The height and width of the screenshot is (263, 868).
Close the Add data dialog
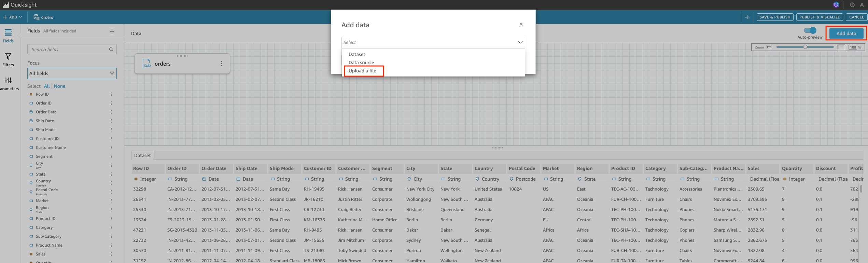click(x=521, y=24)
